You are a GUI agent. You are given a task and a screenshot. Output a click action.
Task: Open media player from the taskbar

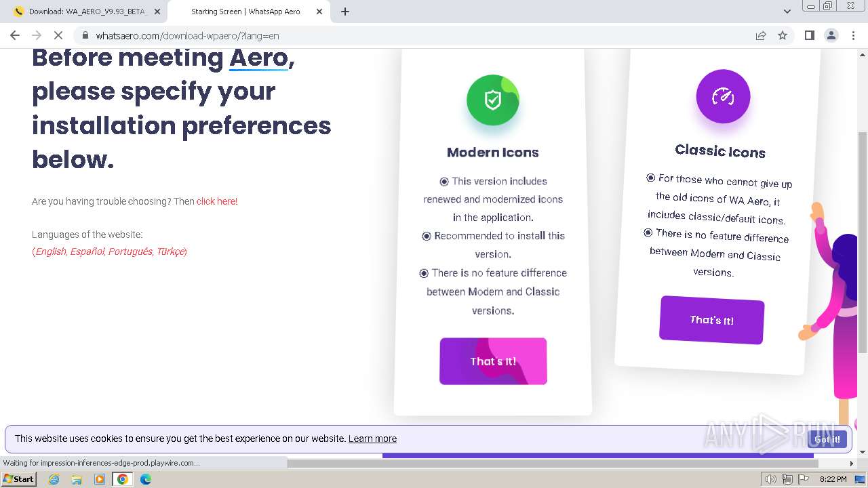click(100, 479)
